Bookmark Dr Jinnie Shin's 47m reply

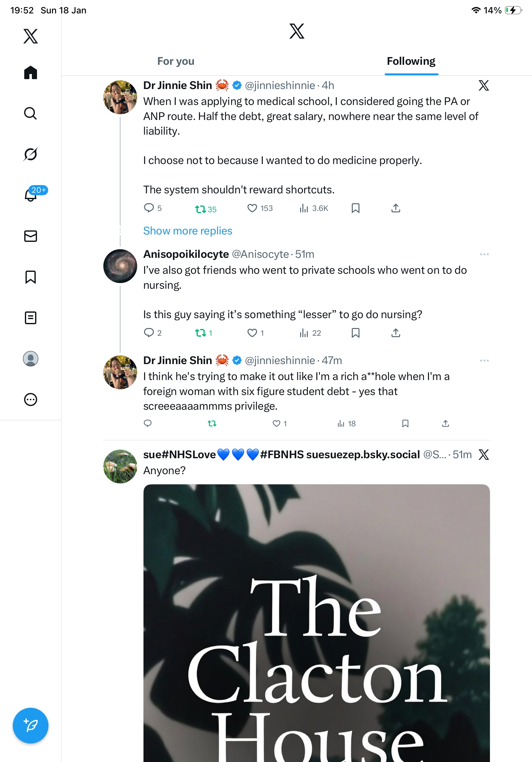pos(405,423)
